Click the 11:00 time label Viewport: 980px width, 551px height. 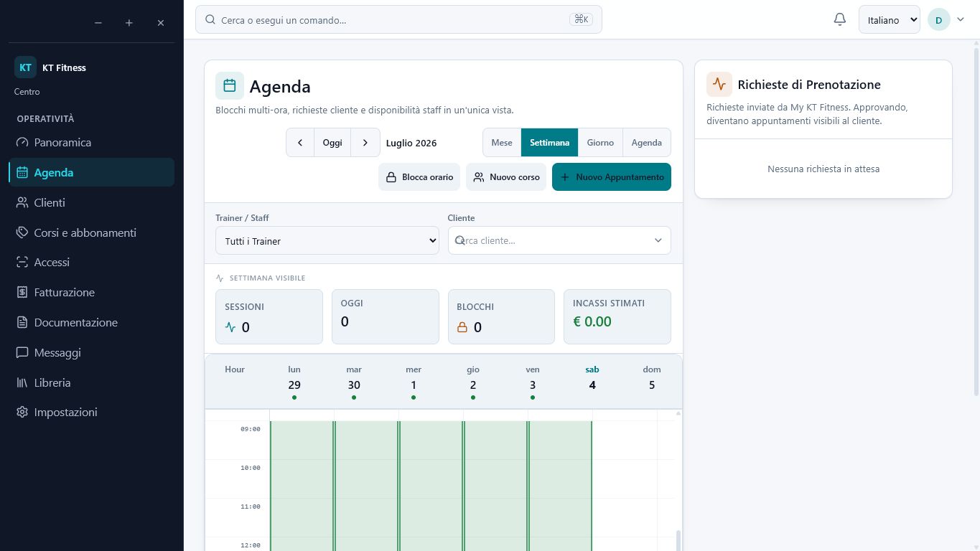251,507
